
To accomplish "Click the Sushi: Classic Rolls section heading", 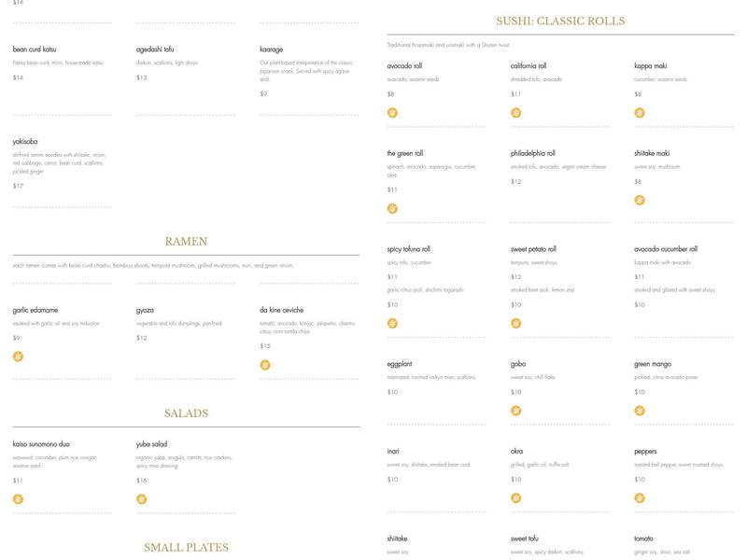I will click(560, 21).
